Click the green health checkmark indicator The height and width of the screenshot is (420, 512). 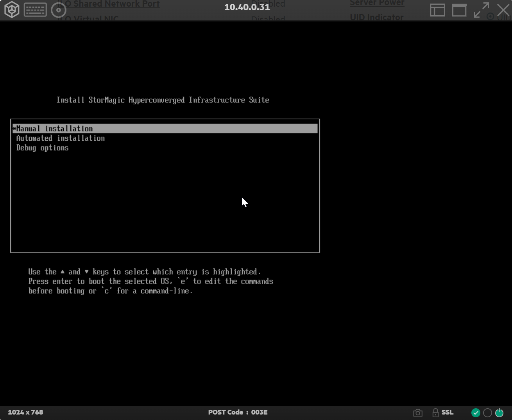tap(476, 413)
